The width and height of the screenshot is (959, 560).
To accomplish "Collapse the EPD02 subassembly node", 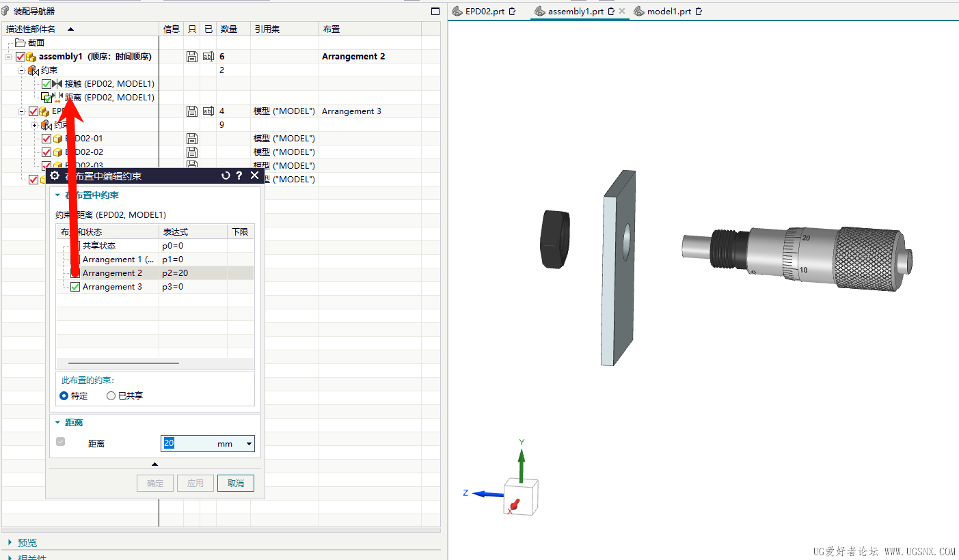I will 21,111.
